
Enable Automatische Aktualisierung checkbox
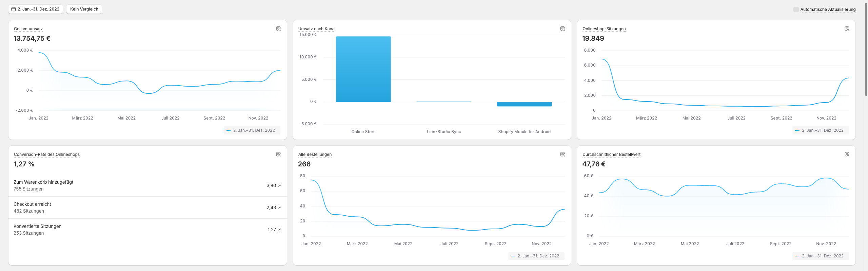coord(796,10)
